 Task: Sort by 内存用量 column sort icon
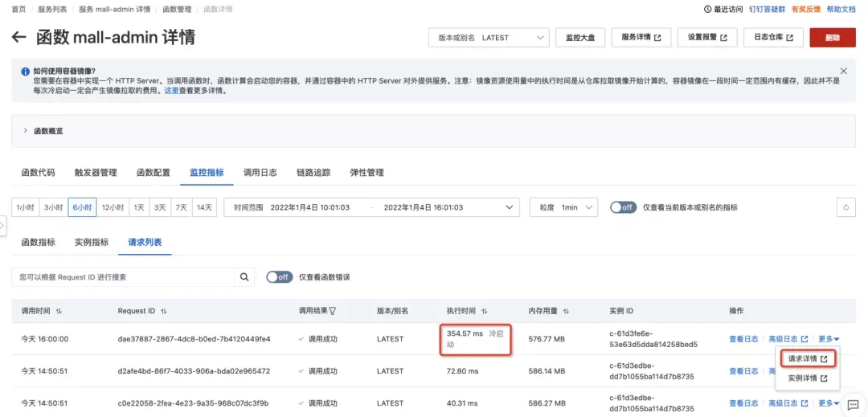[x=566, y=312]
